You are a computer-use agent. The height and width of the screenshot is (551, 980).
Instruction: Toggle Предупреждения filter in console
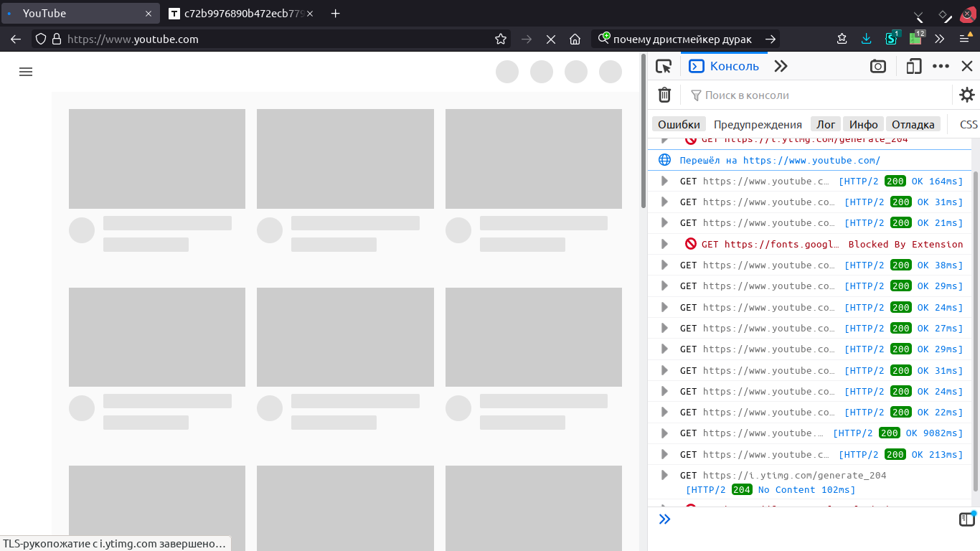click(x=758, y=124)
